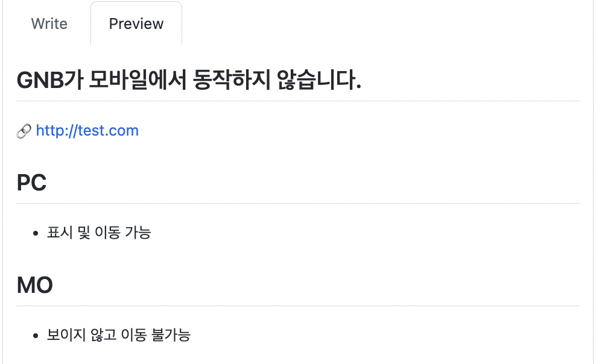Image resolution: width=596 pixels, height=364 pixels.
Task: Click the bullet dot under PC heading
Action: (x=36, y=233)
